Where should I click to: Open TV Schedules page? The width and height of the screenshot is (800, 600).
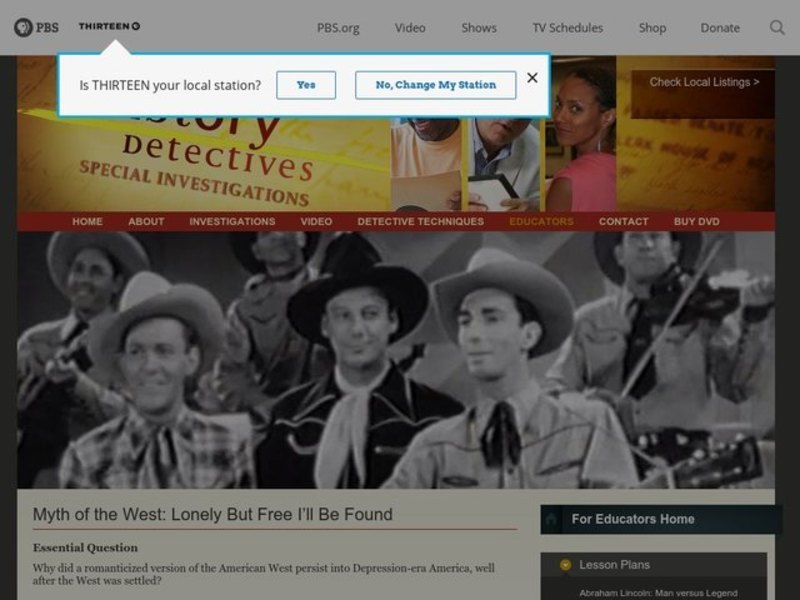(x=567, y=28)
